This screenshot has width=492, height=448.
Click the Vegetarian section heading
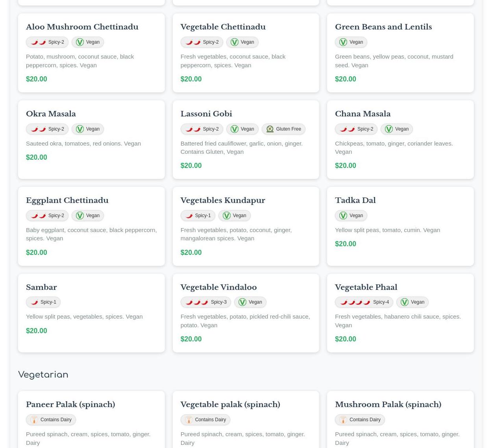click(43, 374)
